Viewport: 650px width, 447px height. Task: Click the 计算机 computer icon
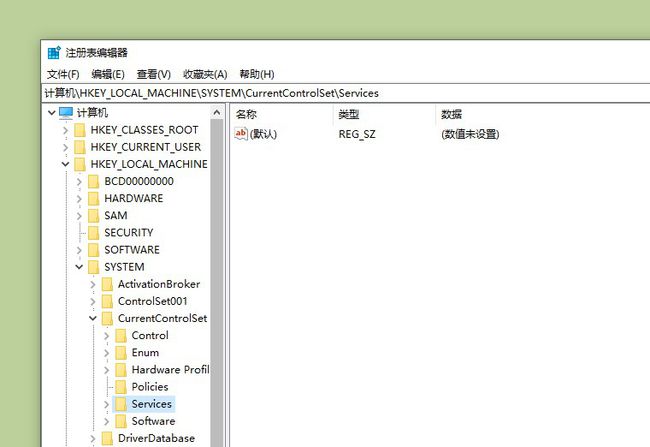pyautogui.click(x=66, y=112)
